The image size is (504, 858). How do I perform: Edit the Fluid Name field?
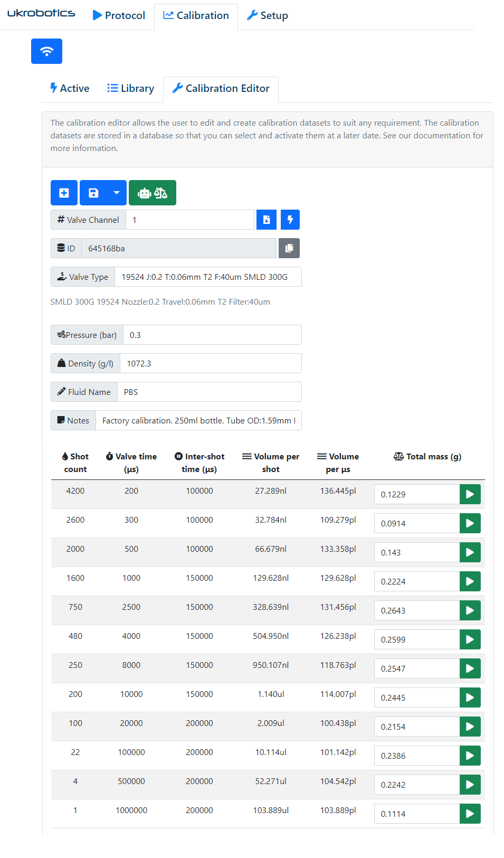click(x=209, y=392)
